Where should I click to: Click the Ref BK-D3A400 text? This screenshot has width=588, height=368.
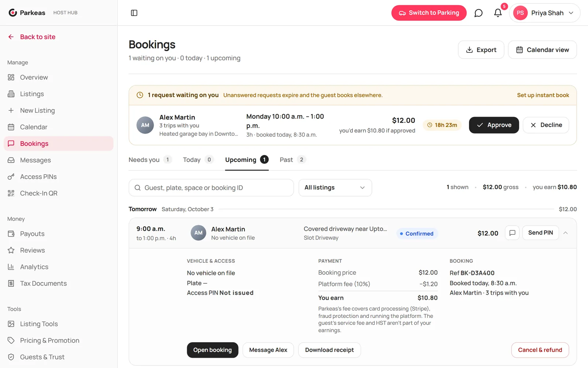(472, 273)
